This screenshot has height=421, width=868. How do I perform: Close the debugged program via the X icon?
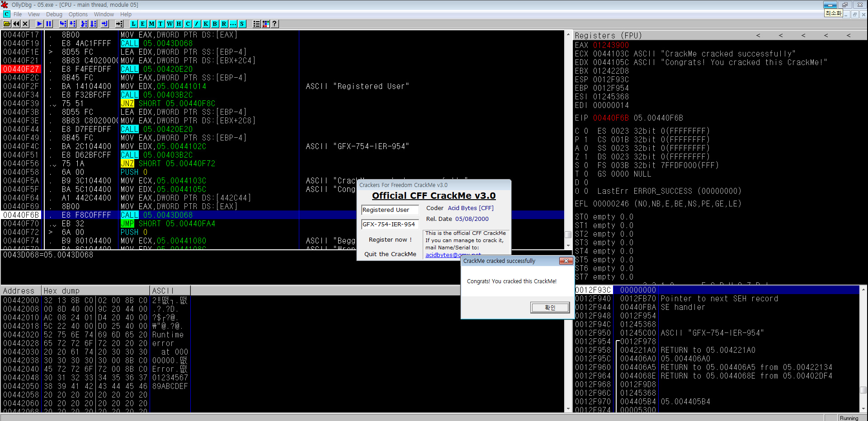(25, 24)
